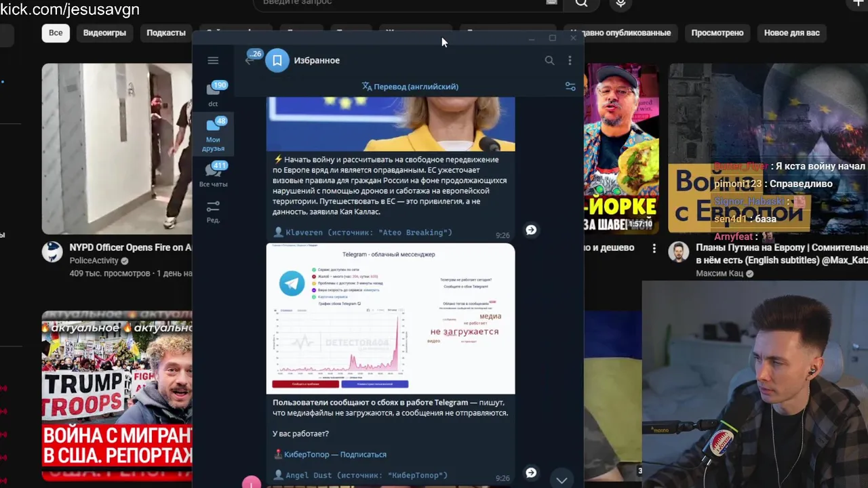Select the Все filter chip on YouTube
This screenshot has width=868, height=488.
coord(56,33)
